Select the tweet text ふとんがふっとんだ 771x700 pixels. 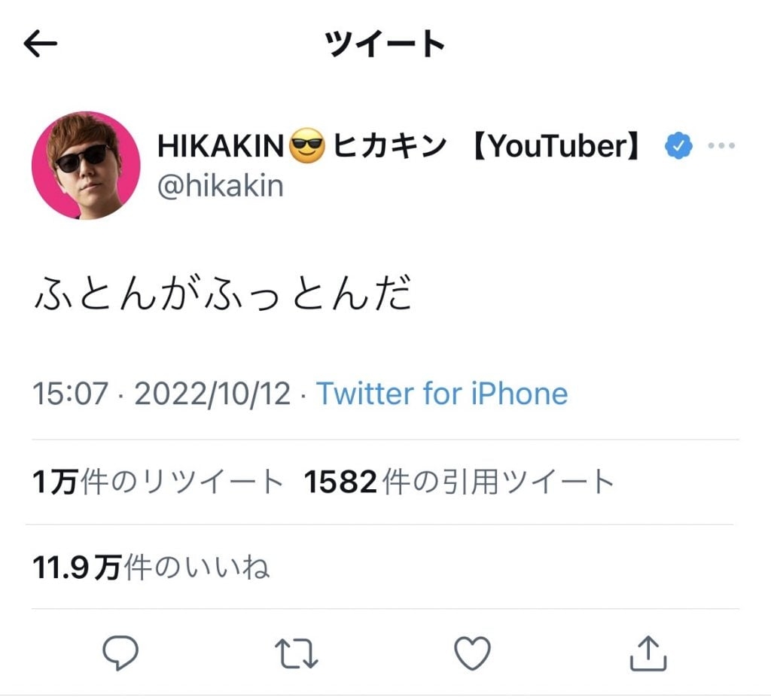click(x=223, y=294)
